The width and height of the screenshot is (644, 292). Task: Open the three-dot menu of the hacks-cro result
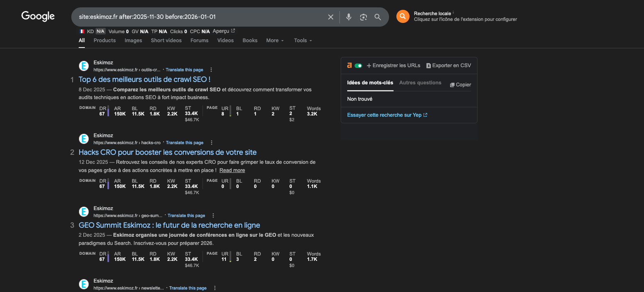pyautogui.click(x=212, y=143)
